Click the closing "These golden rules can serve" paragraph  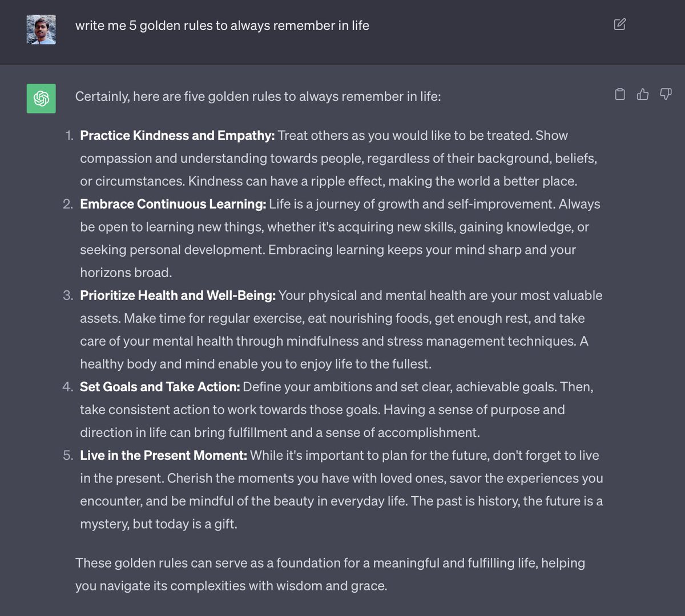(x=330, y=574)
